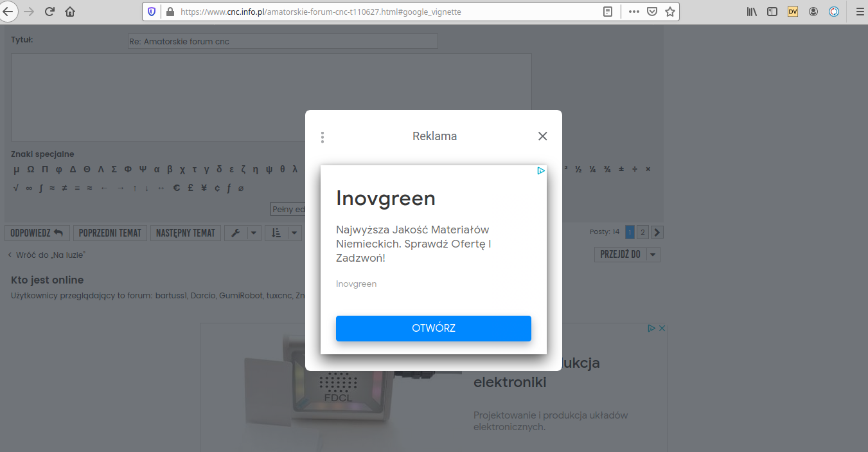
Task: Go to POPRZEDNI TEMAT
Action: pyautogui.click(x=110, y=233)
